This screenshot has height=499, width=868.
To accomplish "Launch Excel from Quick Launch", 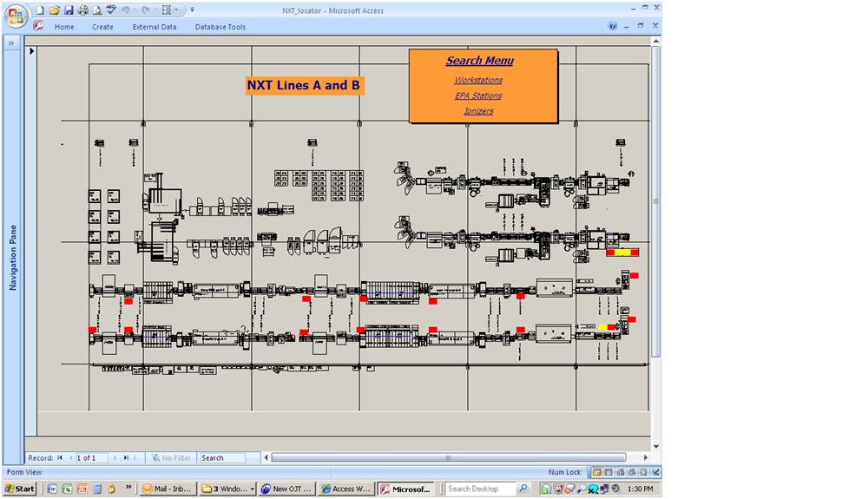I will point(67,489).
